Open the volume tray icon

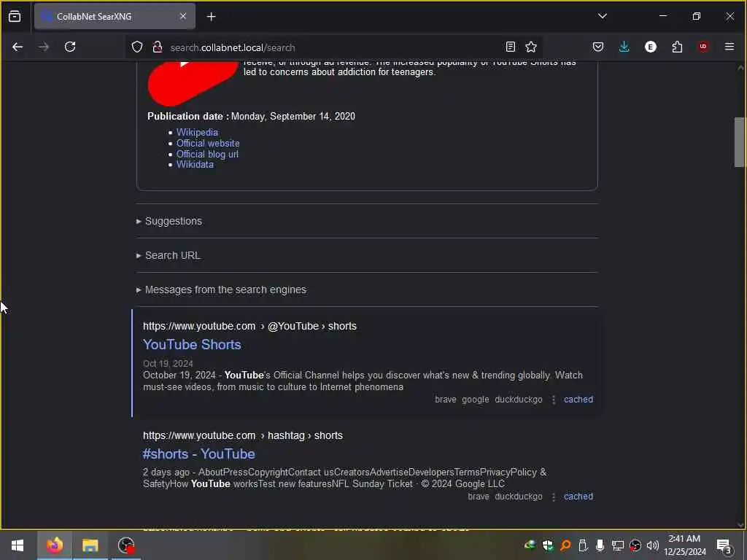coord(653,545)
